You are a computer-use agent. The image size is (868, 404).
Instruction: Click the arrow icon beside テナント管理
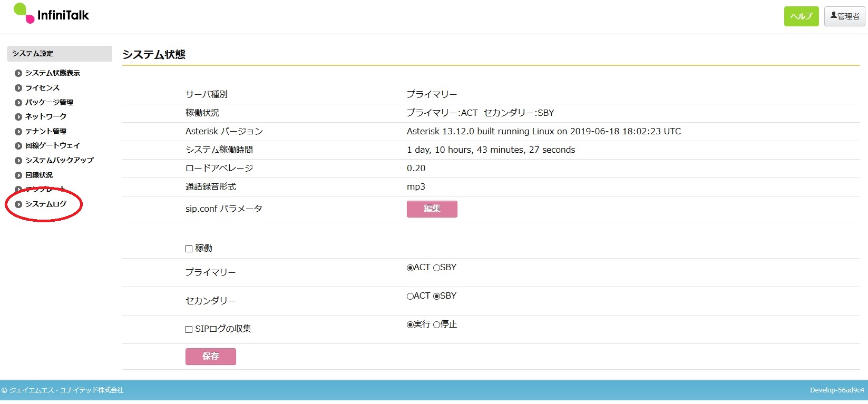pyautogui.click(x=18, y=132)
